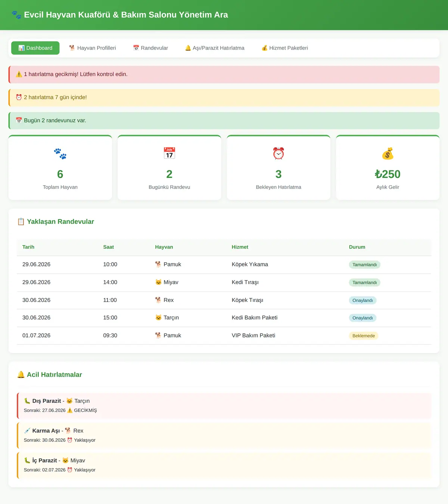Click the dog icon in Pamuk's 10:00 appointment row

[x=158, y=265]
